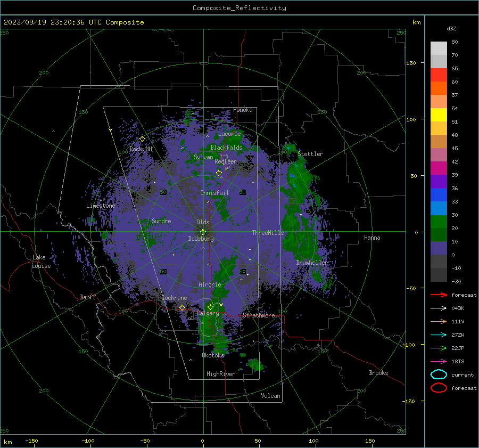
Task: Pick the magenta 39-42 dBZ swatch
Action: point(439,168)
